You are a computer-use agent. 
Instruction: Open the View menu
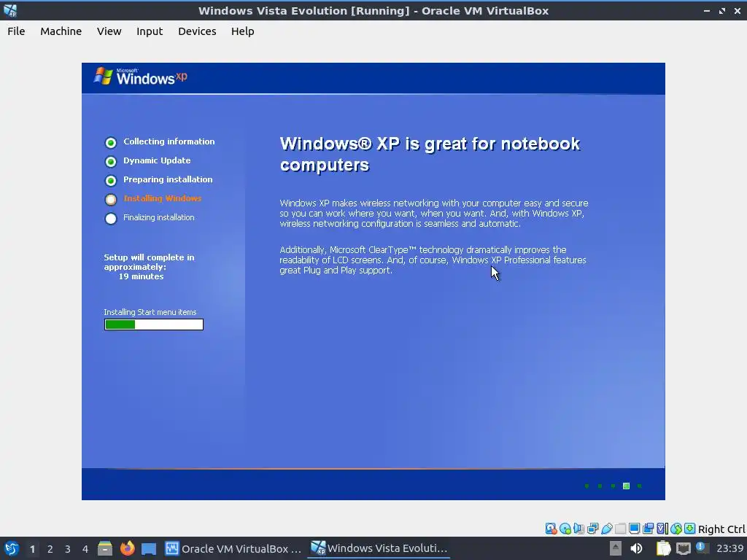[x=109, y=31]
